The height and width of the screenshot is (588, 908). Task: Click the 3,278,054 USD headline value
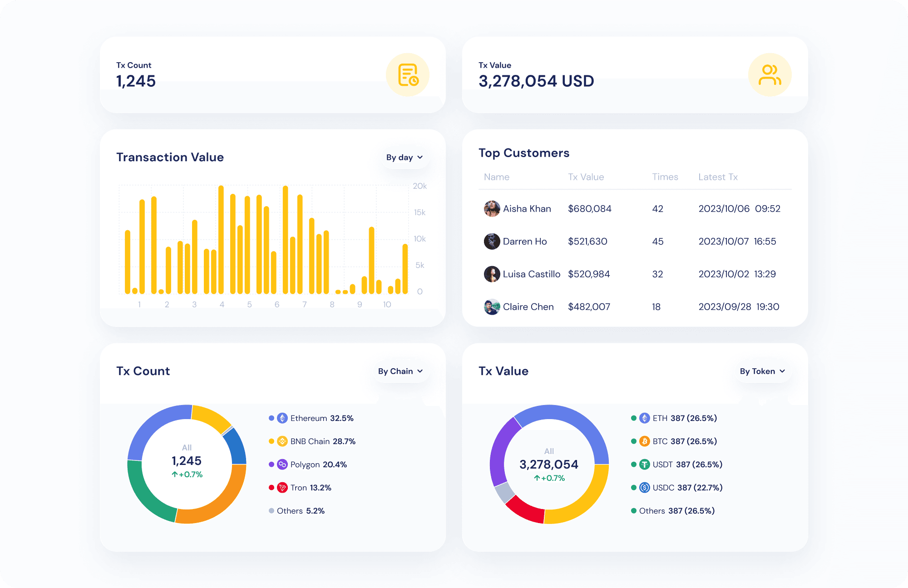pyautogui.click(x=536, y=81)
